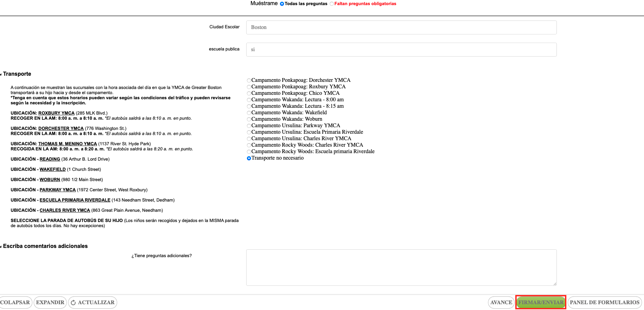Viewport: 644px width, 310px height.
Task: Select 'Todas las preguntas' radio option
Action: tap(282, 4)
